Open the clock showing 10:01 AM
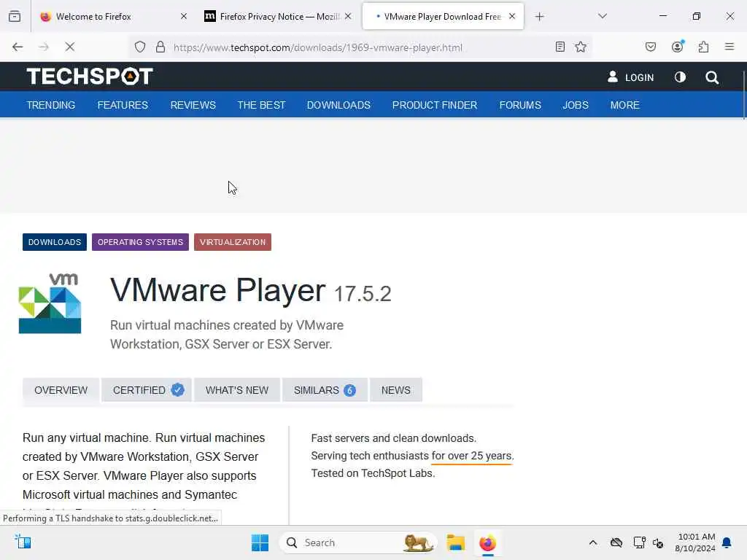 (695, 542)
